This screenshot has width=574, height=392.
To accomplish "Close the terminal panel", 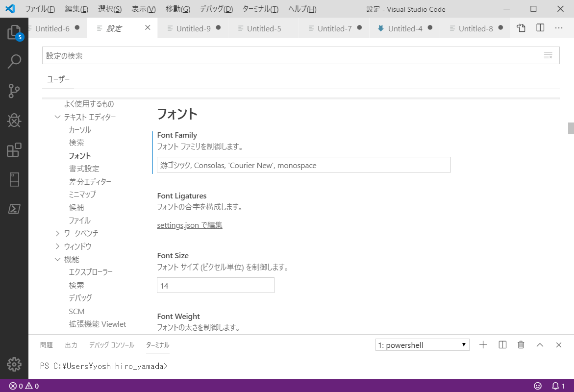I will click(x=559, y=345).
